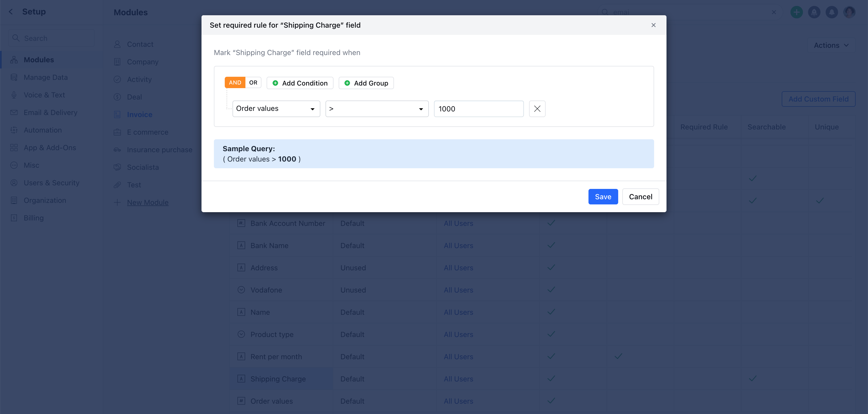Click the Unique column header
868x414 pixels.
click(826, 127)
